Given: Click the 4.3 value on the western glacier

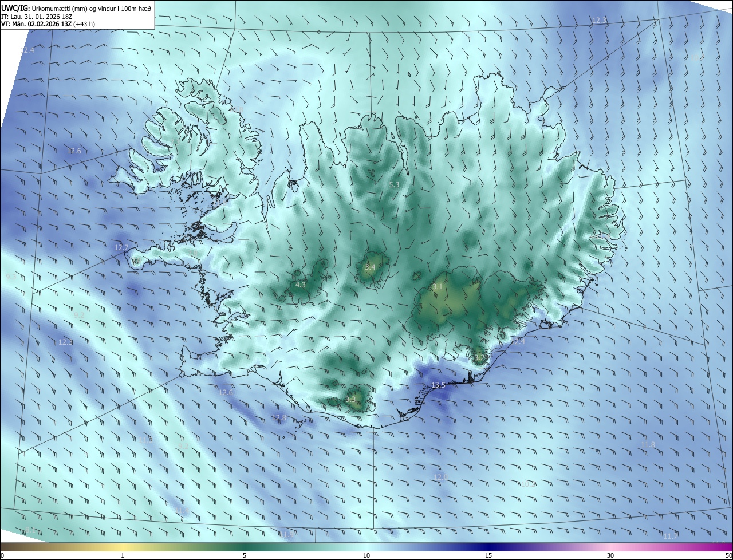Looking at the screenshot, I should coord(300,285).
